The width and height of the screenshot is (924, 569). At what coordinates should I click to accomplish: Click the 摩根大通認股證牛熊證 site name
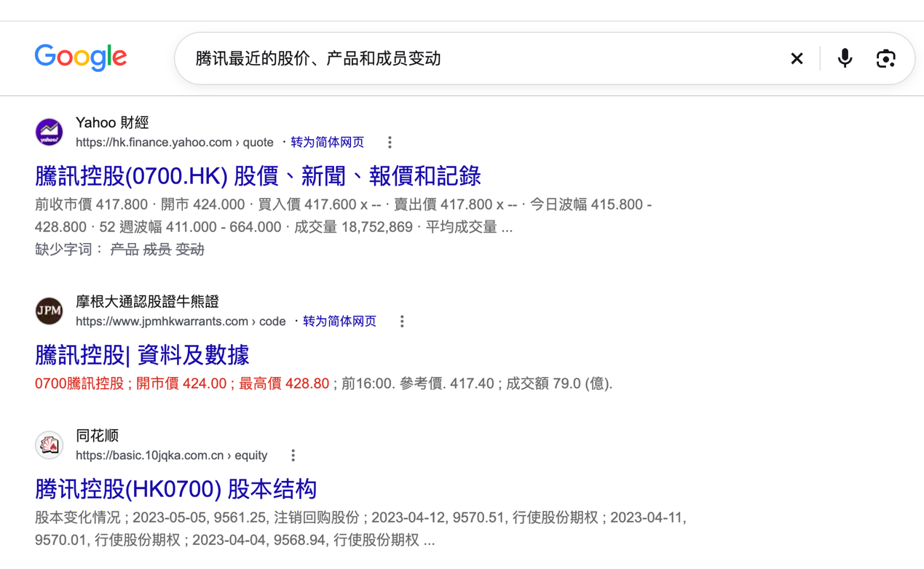(x=147, y=302)
